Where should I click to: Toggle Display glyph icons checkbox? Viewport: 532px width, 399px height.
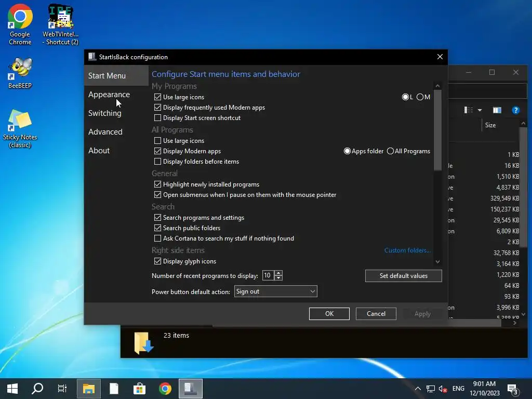click(157, 261)
